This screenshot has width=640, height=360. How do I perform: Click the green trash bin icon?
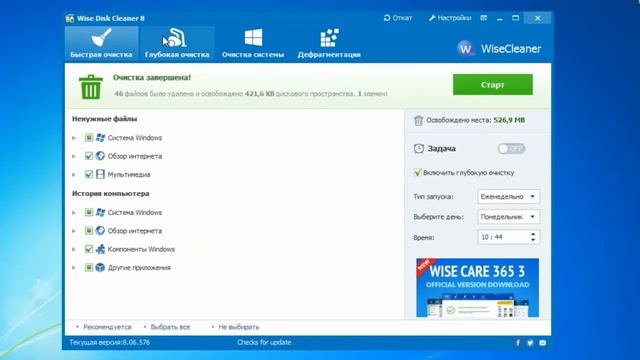[x=91, y=87]
